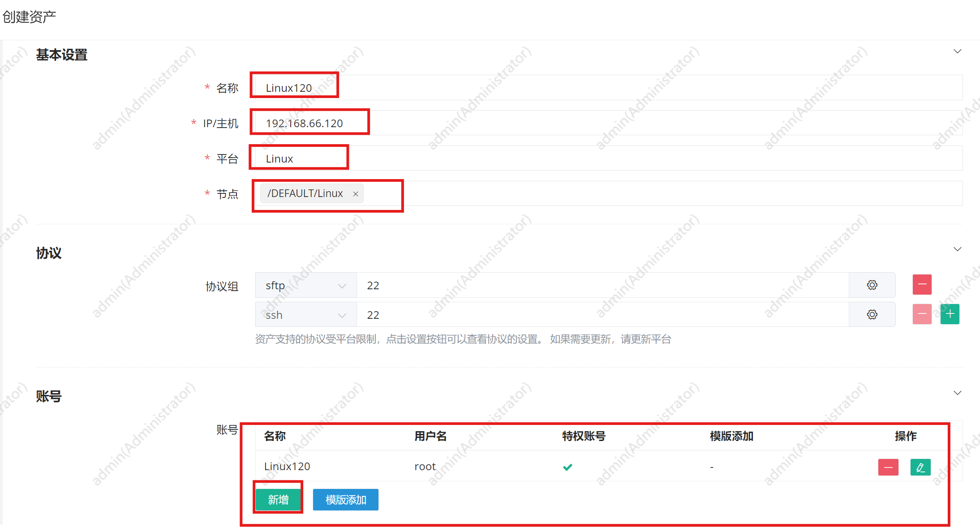Open ssh protocol settings gear icon
Viewport: 980px width, 527px height.
click(x=872, y=314)
